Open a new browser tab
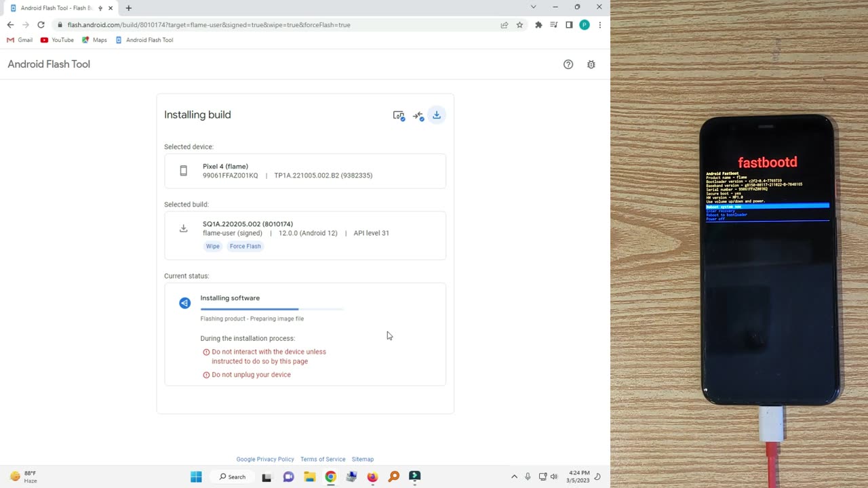Screen dimensions: 868x488 click(x=129, y=8)
